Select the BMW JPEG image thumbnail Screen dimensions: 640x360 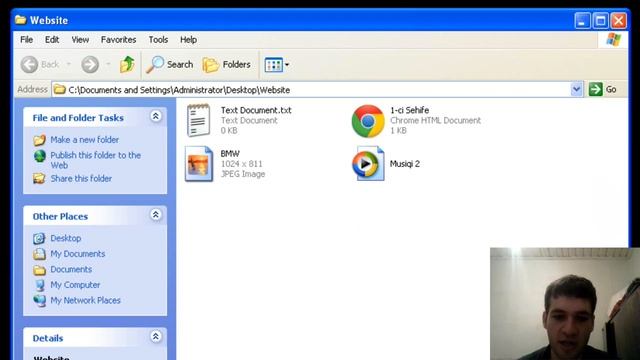coord(199,164)
